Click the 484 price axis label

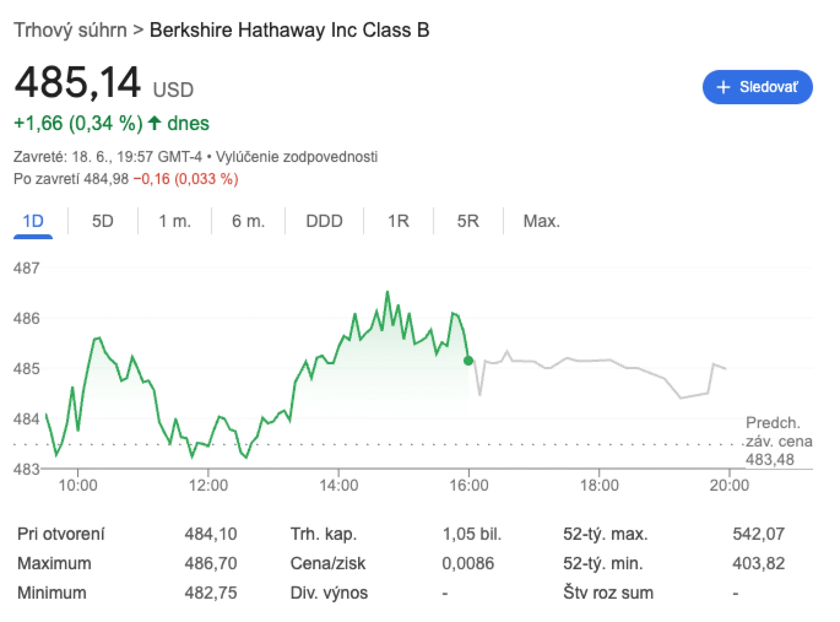coord(27,419)
